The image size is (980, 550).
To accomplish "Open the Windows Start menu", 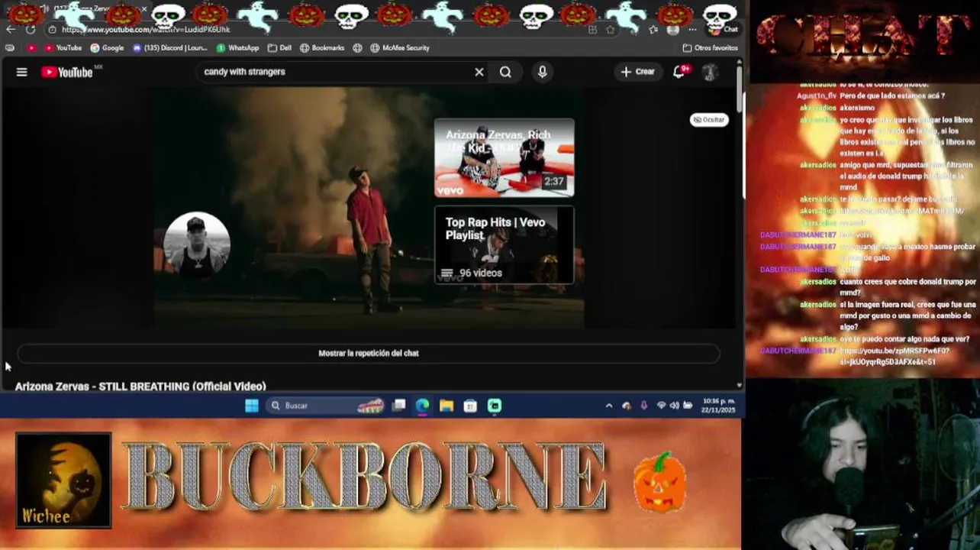I will coord(252,406).
